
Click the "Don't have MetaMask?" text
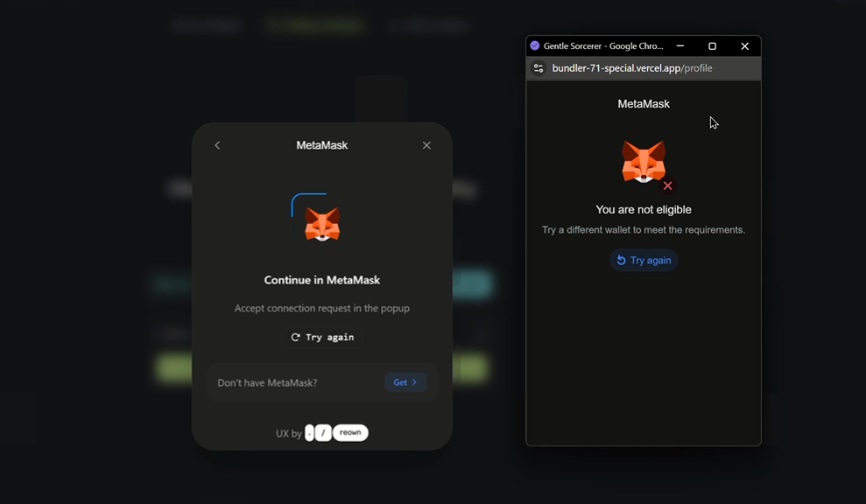(267, 382)
